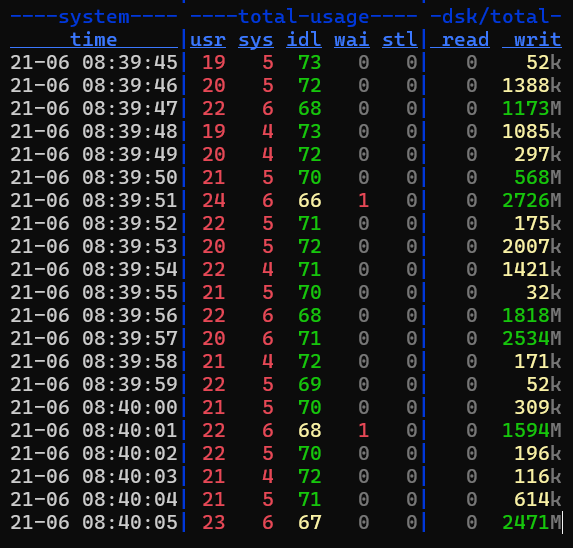This screenshot has width=573, height=548.
Task: Select timestamp 21-06 08:40:02
Action: [94, 453]
